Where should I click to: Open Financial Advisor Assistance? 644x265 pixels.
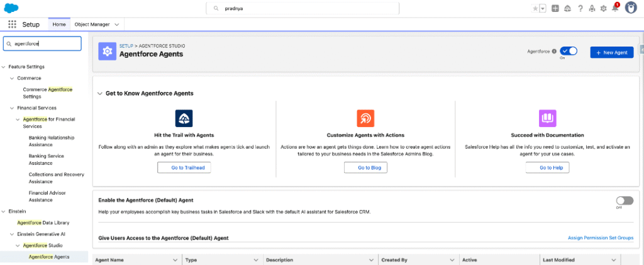pyautogui.click(x=47, y=196)
